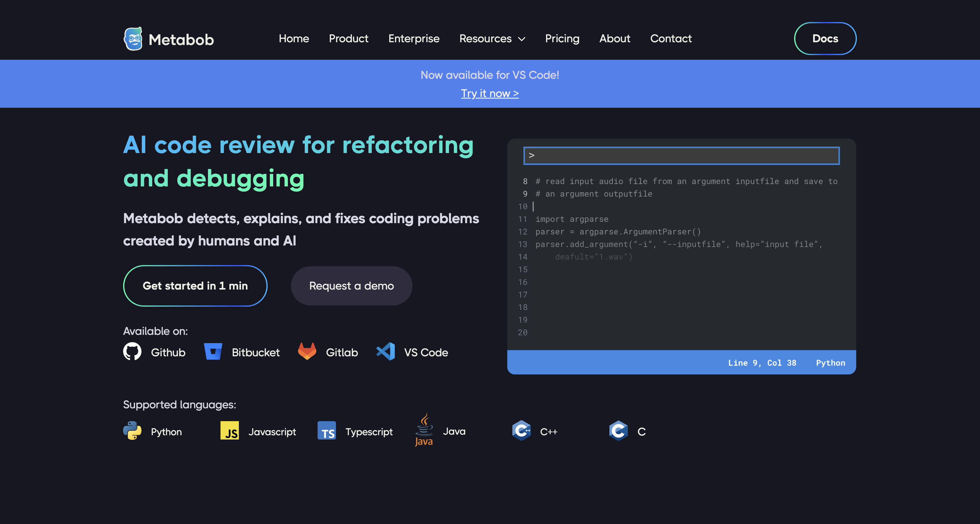This screenshot has width=980, height=524.
Task: Click Get started in 1 min
Action: 195,286
